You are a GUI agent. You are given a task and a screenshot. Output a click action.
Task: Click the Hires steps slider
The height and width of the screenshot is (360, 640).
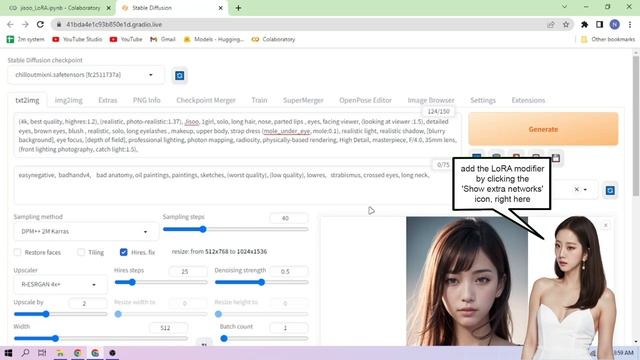tap(161, 282)
